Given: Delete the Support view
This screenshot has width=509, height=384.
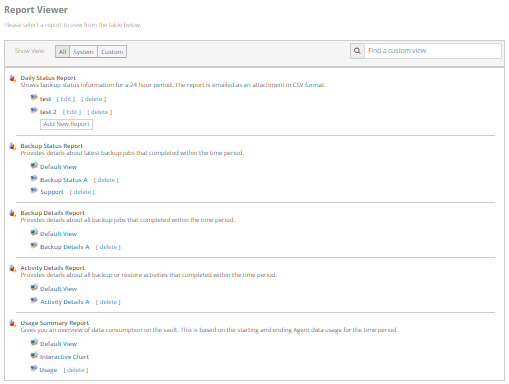Looking at the screenshot, I should click(82, 192).
